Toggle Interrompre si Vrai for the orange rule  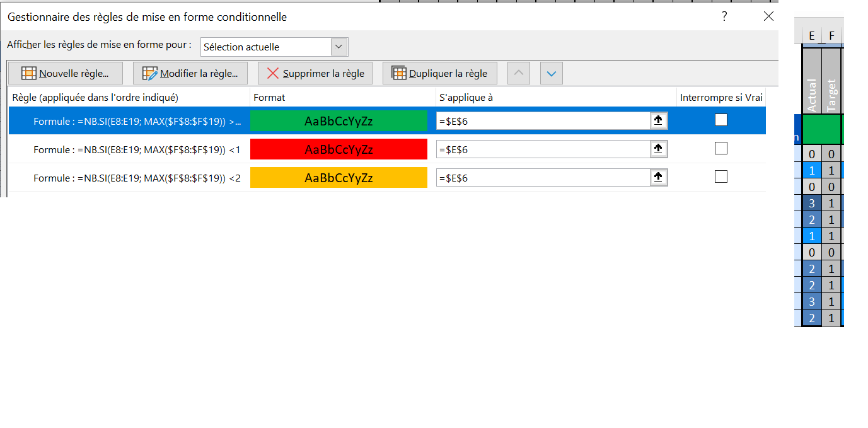[721, 176]
